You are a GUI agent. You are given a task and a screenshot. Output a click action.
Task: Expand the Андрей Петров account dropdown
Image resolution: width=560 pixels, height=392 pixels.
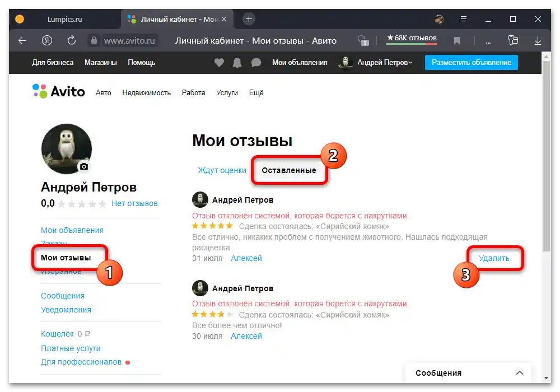pyautogui.click(x=385, y=63)
